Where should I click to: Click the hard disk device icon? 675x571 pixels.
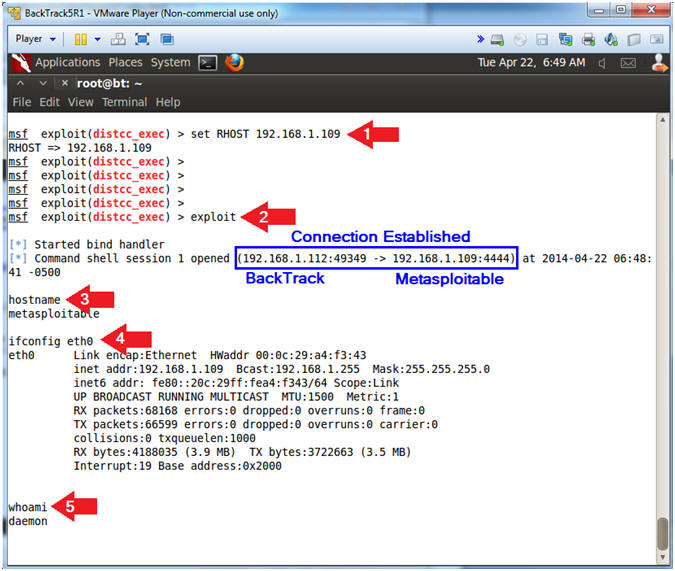(x=497, y=40)
